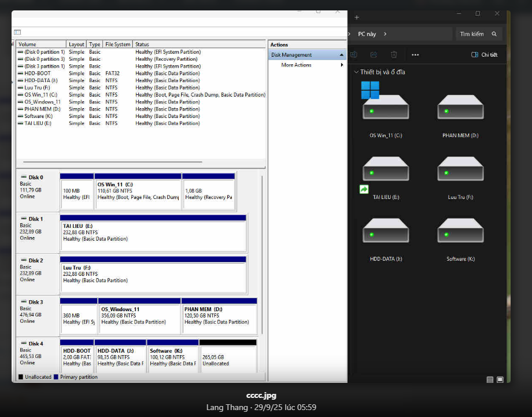Open the Software (K:) drive icon
This screenshot has height=417, width=532.
(460, 230)
